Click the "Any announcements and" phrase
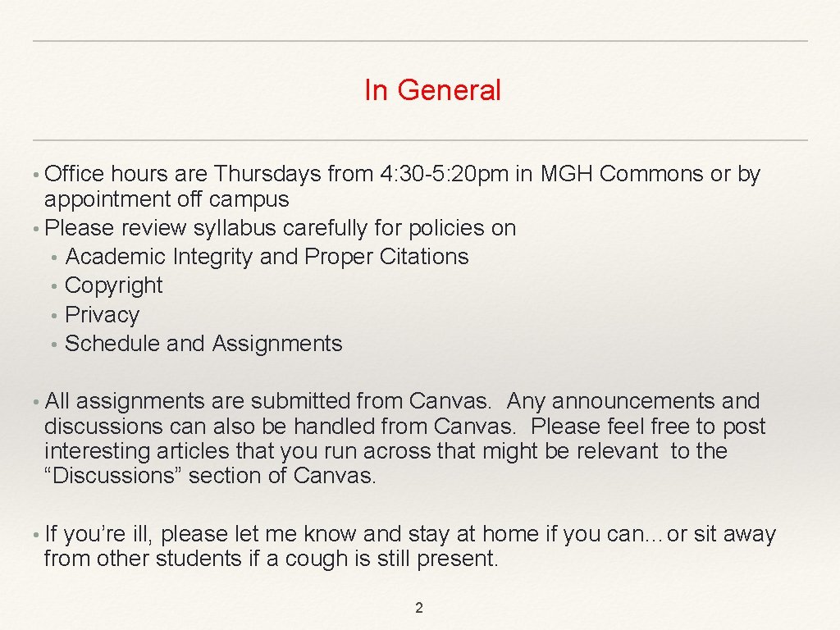The image size is (840, 630). coord(633,401)
